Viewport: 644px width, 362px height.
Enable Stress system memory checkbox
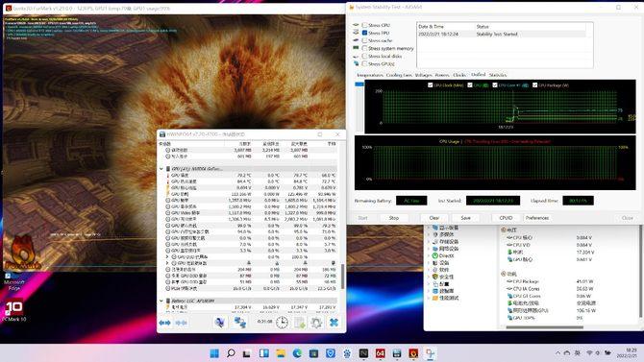[364, 48]
